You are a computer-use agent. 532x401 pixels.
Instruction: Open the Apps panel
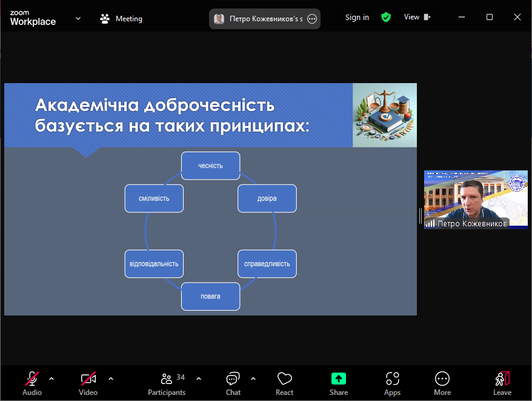pyautogui.click(x=392, y=383)
